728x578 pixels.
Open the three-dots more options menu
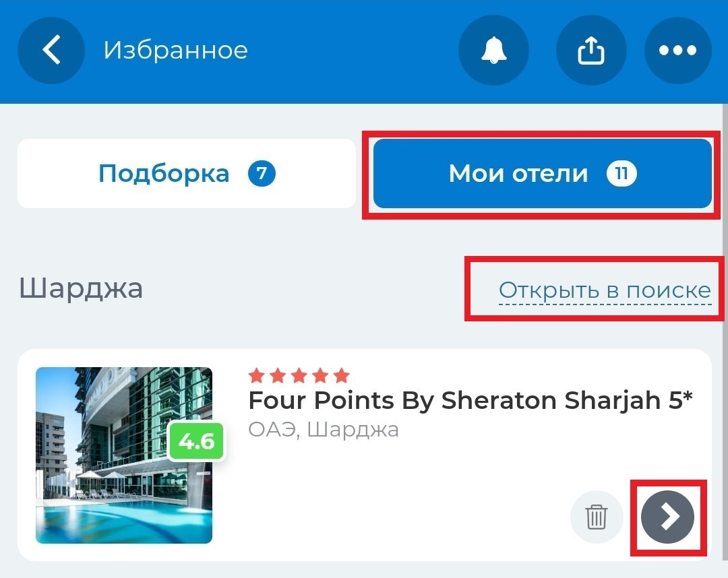coord(678,50)
